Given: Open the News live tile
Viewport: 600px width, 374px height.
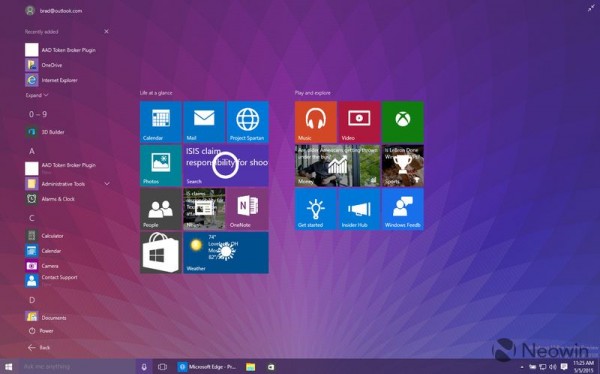Looking at the screenshot, I should [x=204, y=209].
